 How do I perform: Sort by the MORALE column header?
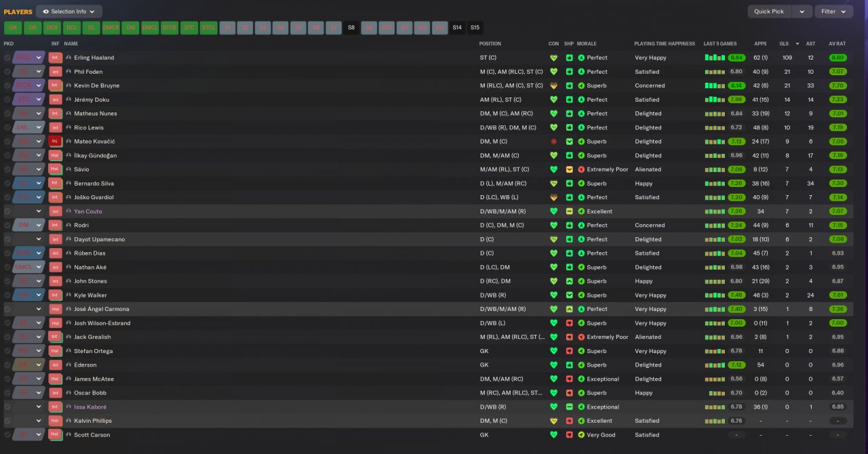tap(587, 43)
